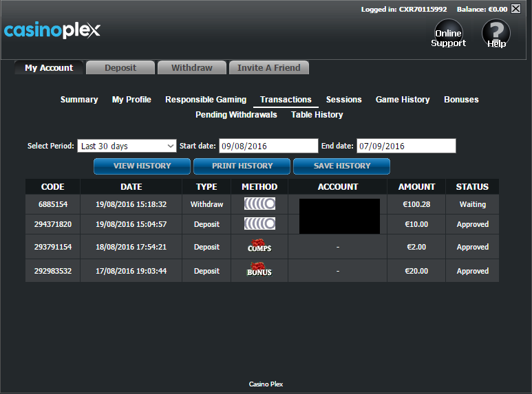Click the date 19/08/2016 15:18:32
This screenshot has width=532, height=394.
[131, 204]
